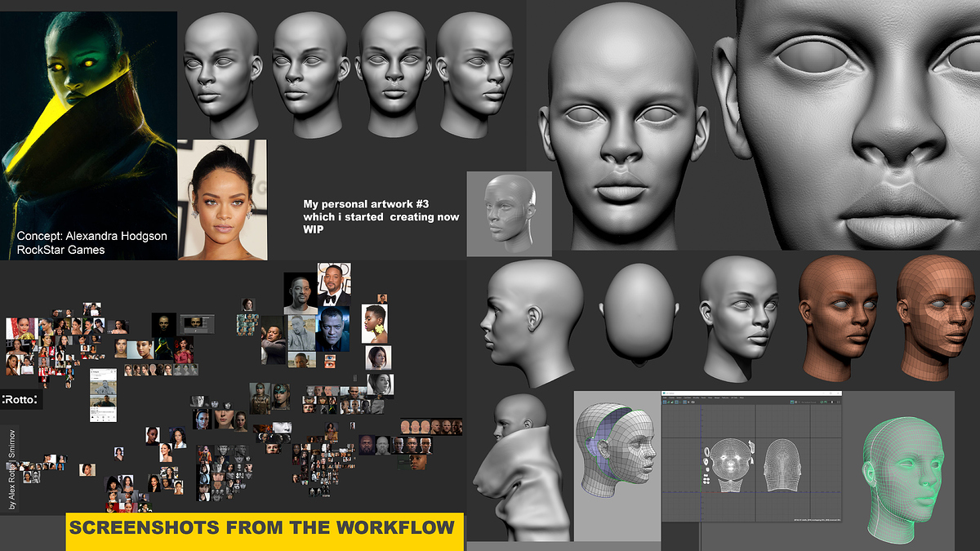The image size is (980, 551).
Task: Select the back-of-head UV shell in the UV Editor
Action: point(782,465)
